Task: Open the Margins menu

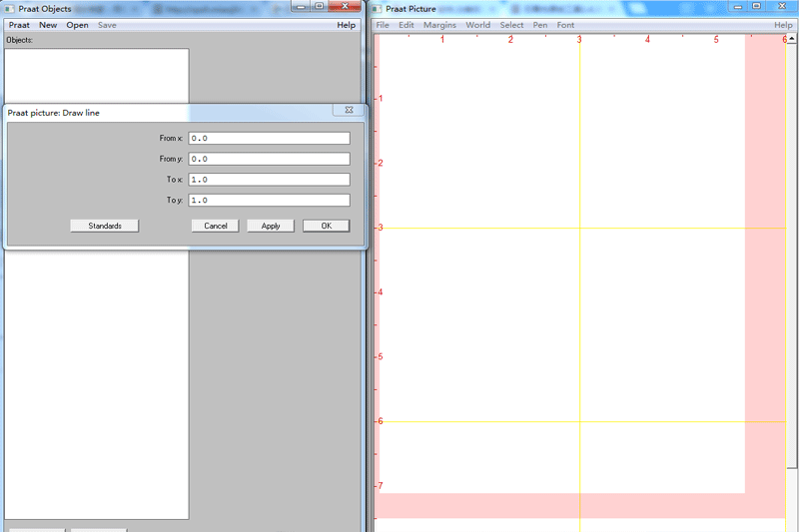Action: (x=438, y=25)
